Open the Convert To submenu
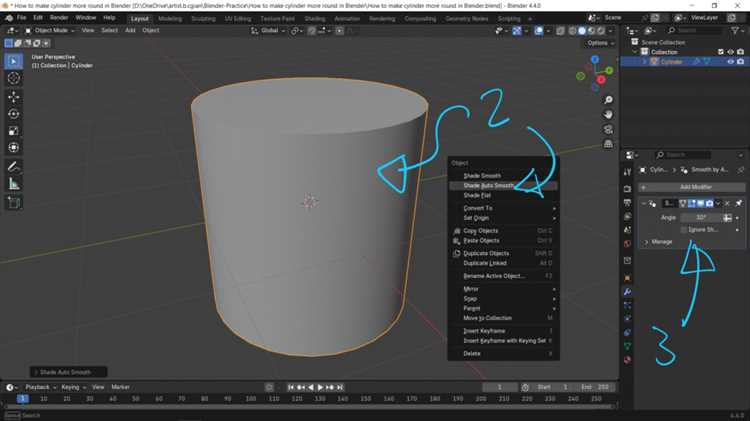The width and height of the screenshot is (750, 421). point(504,208)
